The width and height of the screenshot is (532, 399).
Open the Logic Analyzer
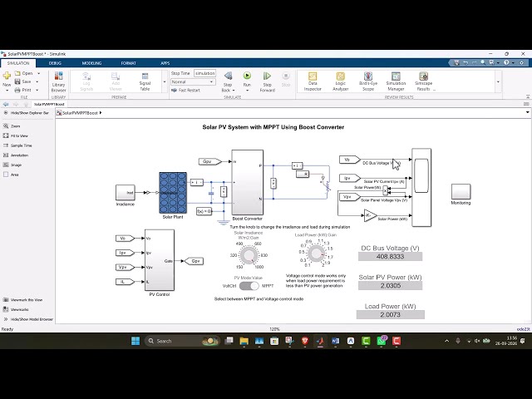pyautogui.click(x=340, y=81)
